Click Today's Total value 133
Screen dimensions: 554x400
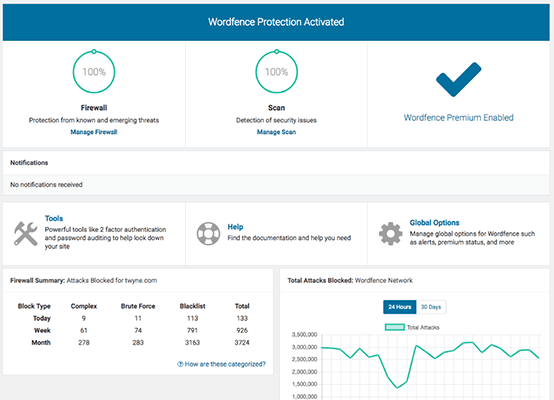pyautogui.click(x=242, y=318)
